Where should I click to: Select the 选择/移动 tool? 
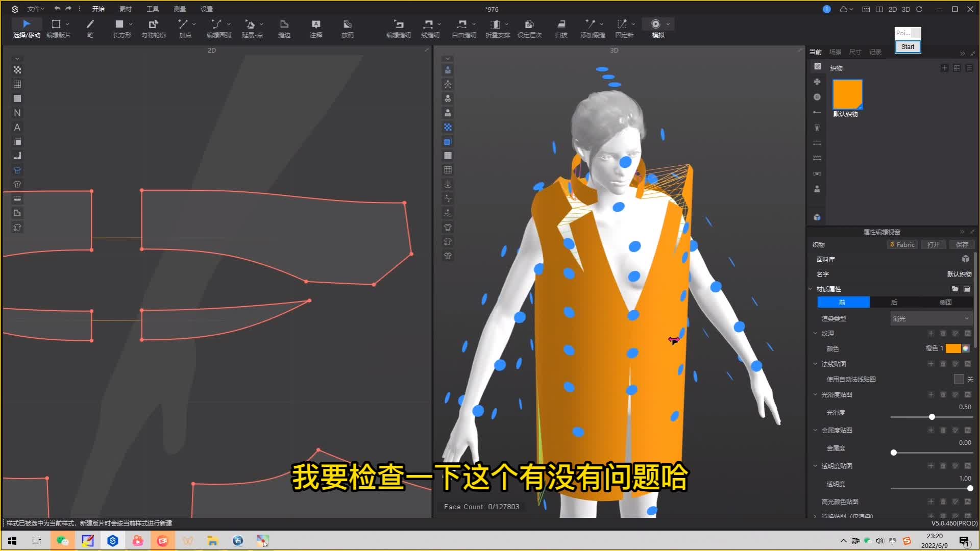(x=27, y=29)
